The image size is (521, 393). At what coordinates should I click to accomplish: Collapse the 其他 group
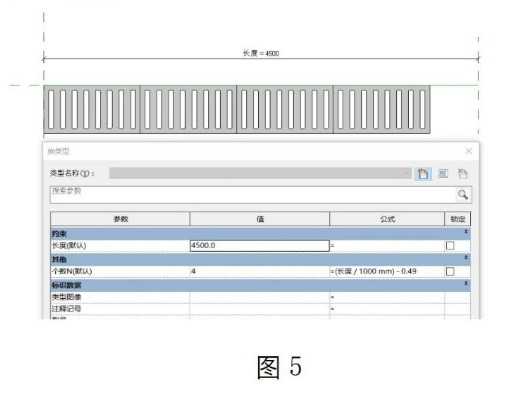click(466, 258)
